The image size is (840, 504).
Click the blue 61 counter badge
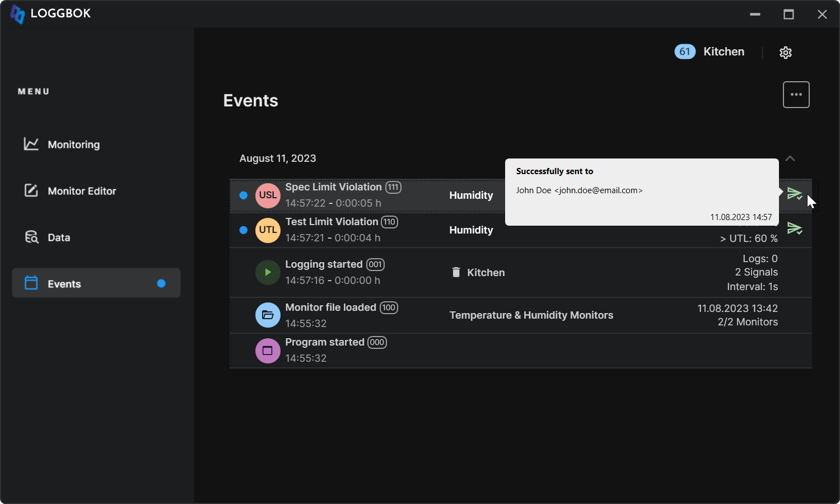click(x=684, y=52)
